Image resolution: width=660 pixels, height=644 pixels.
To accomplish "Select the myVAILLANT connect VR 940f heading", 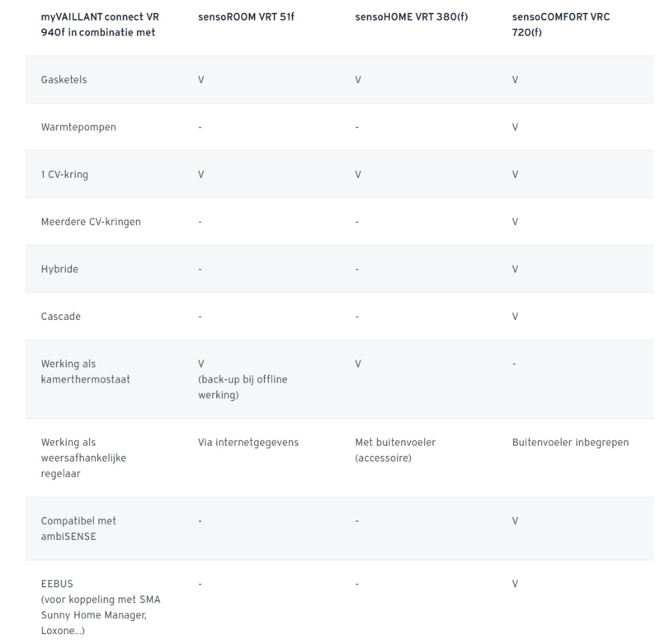I will [x=100, y=25].
